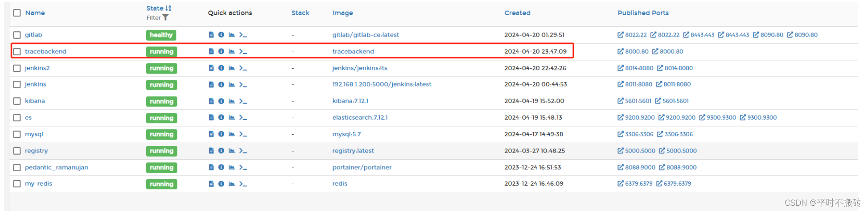Viewport: 868px width, 211px height.
Task: Check the kibana row checkbox
Action: pyautogui.click(x=17, y=101)
